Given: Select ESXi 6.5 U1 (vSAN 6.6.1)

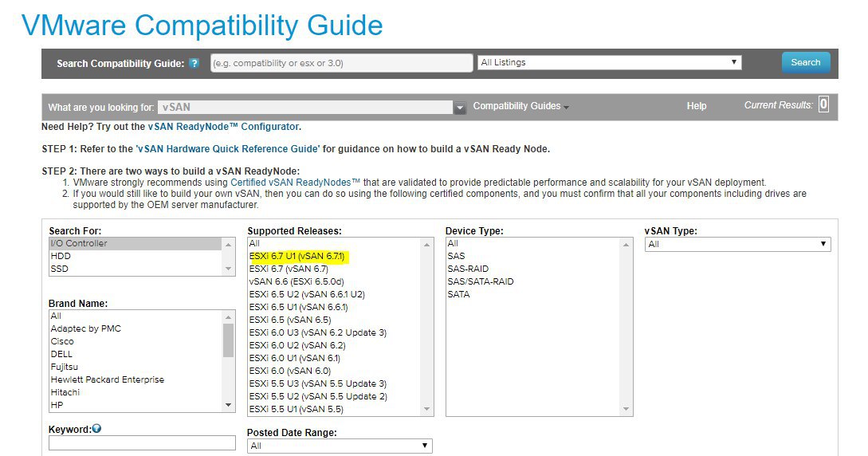Looking at the screenshot, I should 334,307.
